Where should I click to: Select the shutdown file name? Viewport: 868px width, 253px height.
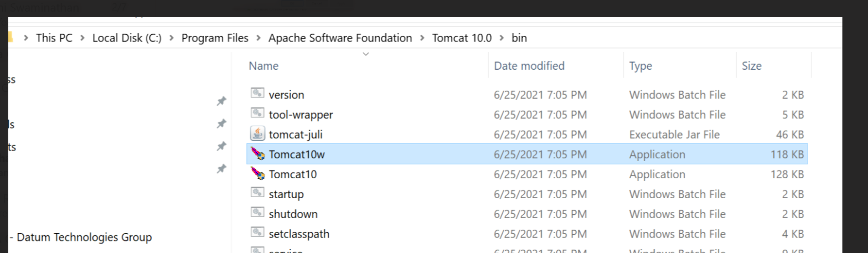pyautogui.click(x=293, y=214)
